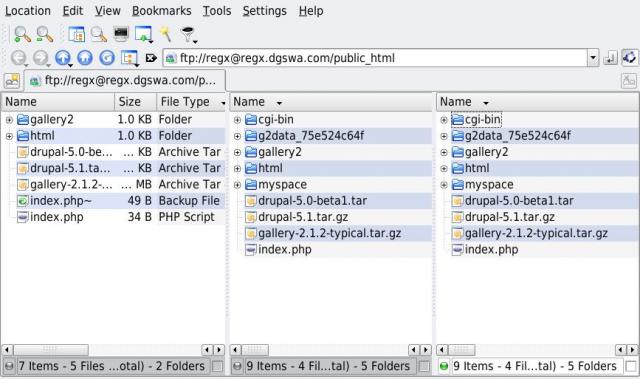Open the View menu
This screenshot has height=379, width=640.
click(x=108, y=11)
